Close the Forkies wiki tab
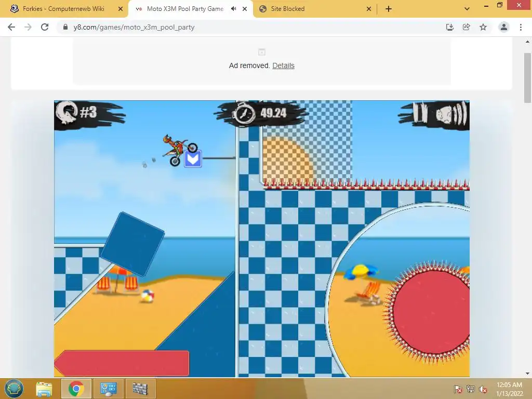Image resolution: width=532 pixels, height=399 pixels. coord(121,9)
